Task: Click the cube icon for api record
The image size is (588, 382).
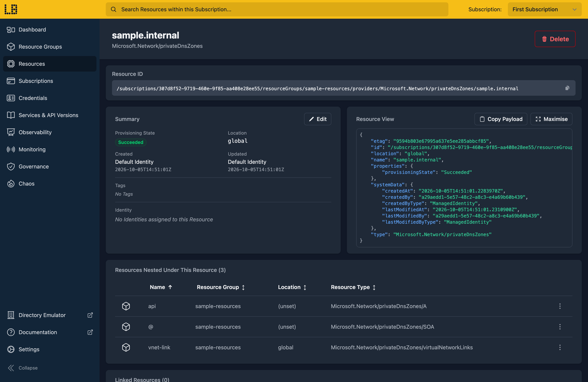Action: coord(126,306)
